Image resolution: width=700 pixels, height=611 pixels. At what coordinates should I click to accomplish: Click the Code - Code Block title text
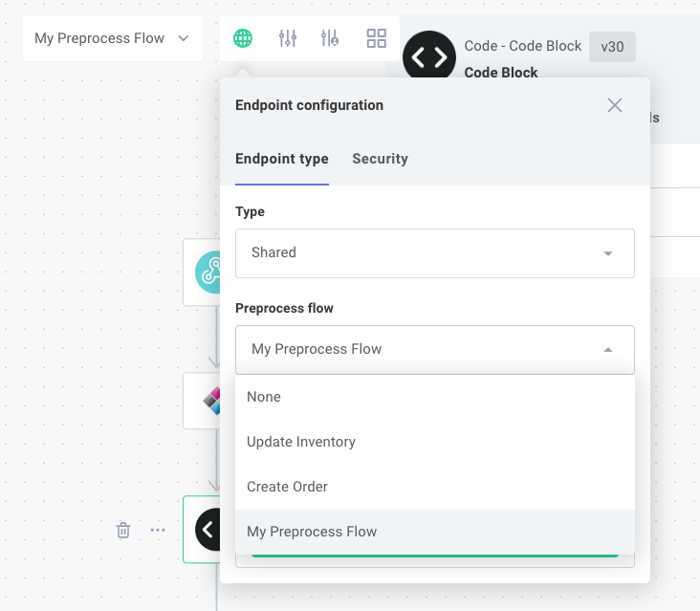[523, 46]
